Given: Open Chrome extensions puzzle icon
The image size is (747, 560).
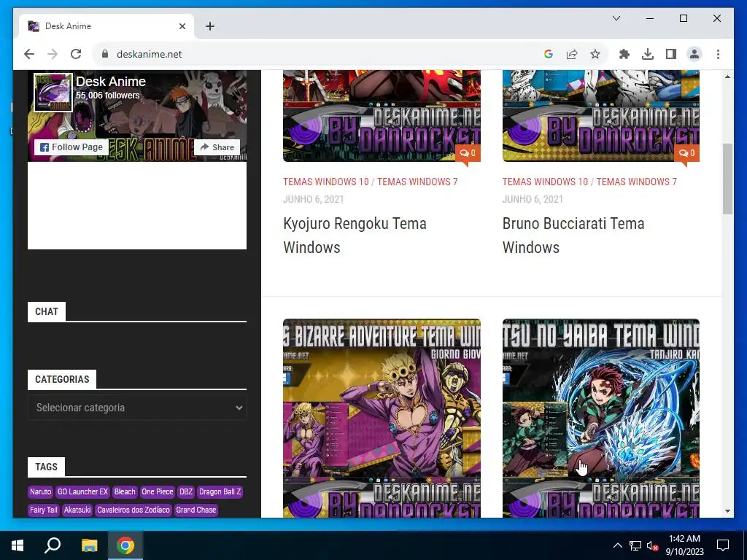Looking at the screenshot, I should click(x=624, y=54).
